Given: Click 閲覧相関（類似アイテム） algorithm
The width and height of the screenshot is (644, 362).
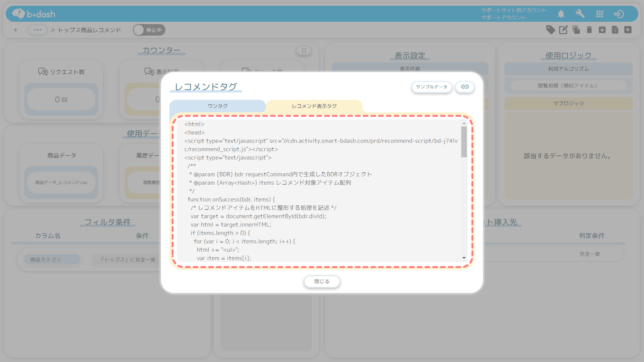Looking at the screenshot, I should coord(569,86).
